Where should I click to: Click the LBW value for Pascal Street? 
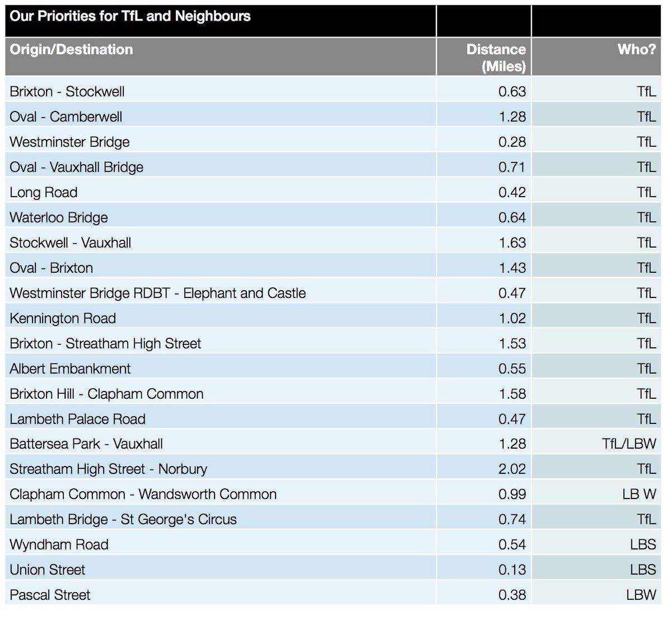click(x=641, y=595)
